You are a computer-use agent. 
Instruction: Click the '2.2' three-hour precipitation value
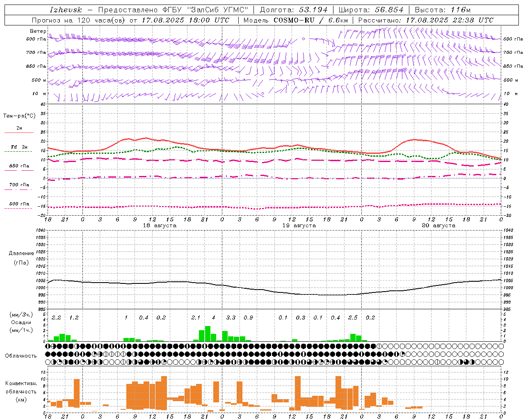point(56,317)
